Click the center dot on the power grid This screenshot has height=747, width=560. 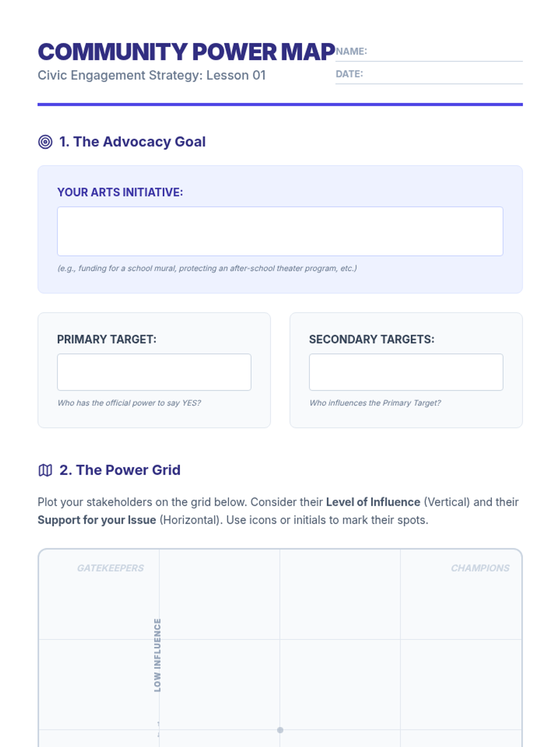coord(280,730)
